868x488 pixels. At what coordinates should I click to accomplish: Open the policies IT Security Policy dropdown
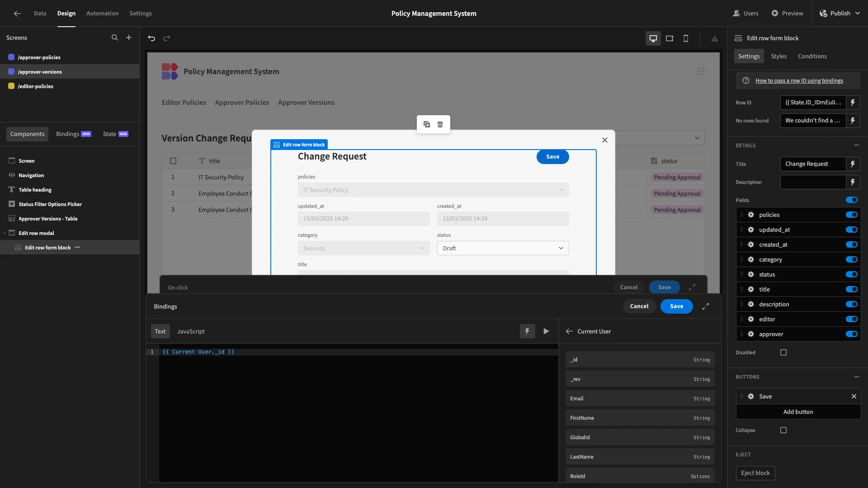click(433, 190)
